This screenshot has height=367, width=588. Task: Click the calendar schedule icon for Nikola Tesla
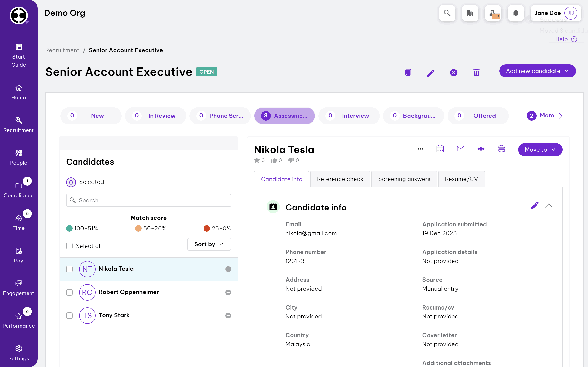pos(440,149)
